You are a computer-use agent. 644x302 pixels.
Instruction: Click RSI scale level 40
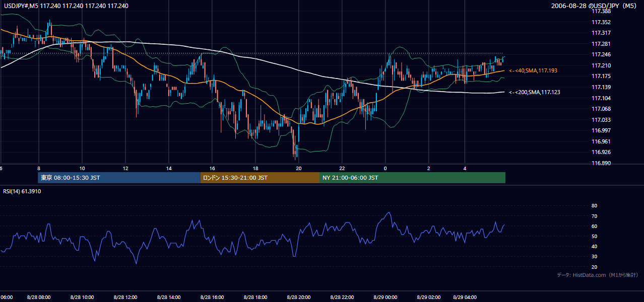594,246
